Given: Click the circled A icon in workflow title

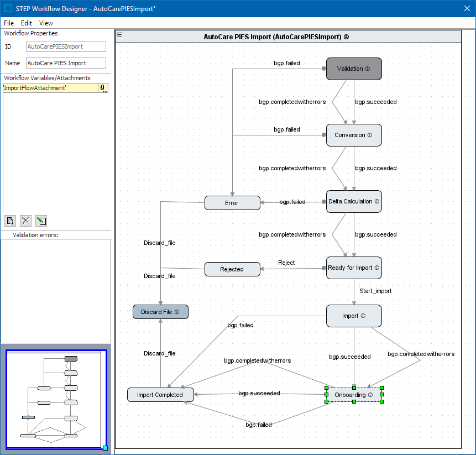Looking at the screenshot, I should 347,37.
